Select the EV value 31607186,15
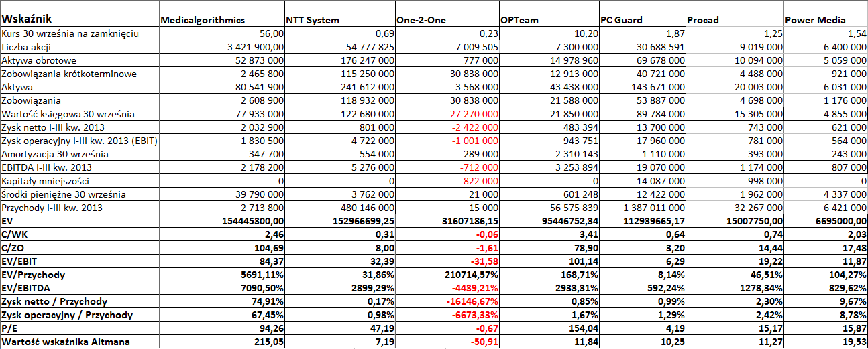This screenshot has width=868, height=349. pos(447,221)
